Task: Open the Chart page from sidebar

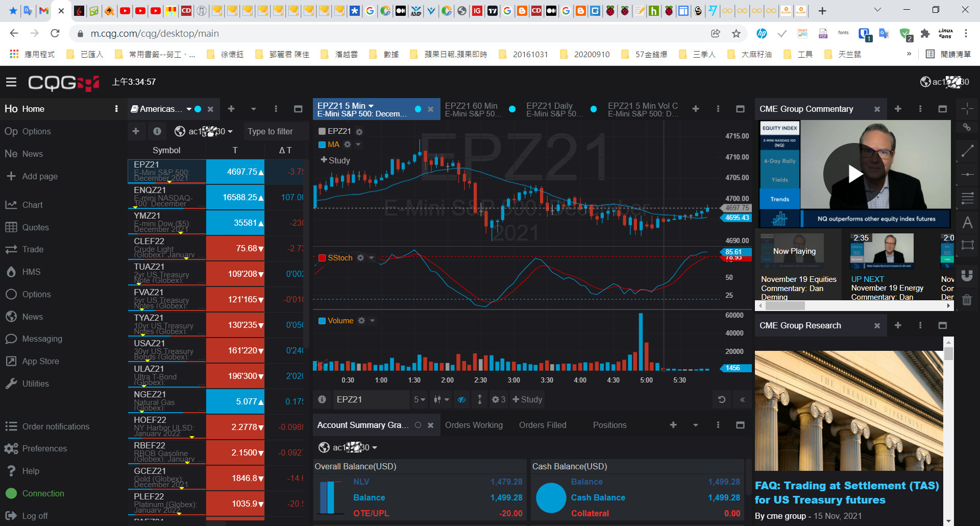Action: [x=23, y=205]
